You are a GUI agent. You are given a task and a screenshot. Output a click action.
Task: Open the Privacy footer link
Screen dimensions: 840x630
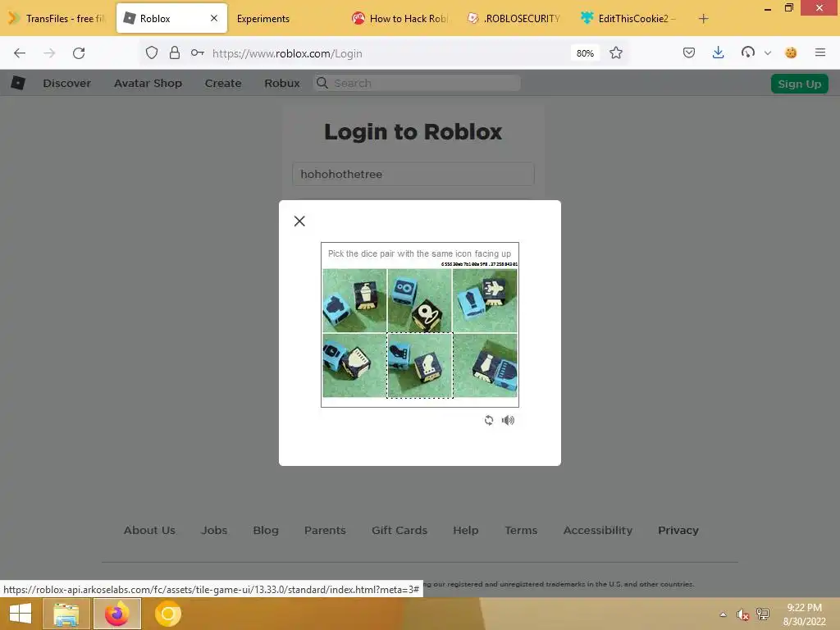(678, 530)
